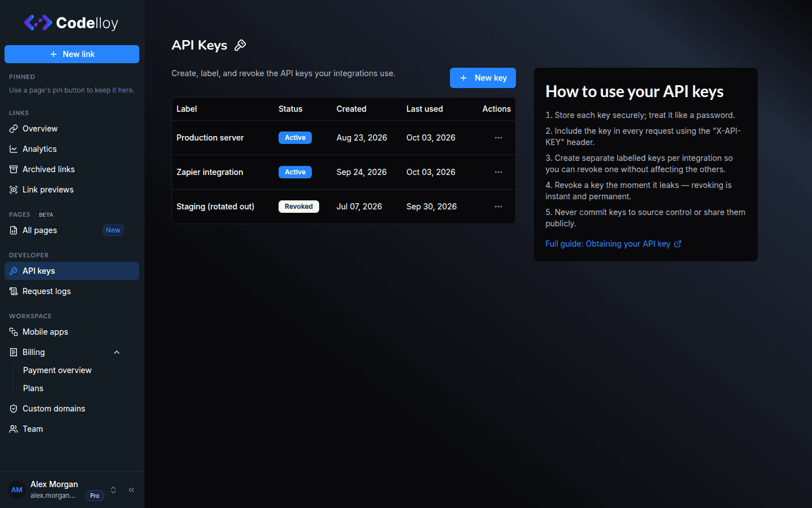Click the Staging (rotated out) label

pos(215,207)
